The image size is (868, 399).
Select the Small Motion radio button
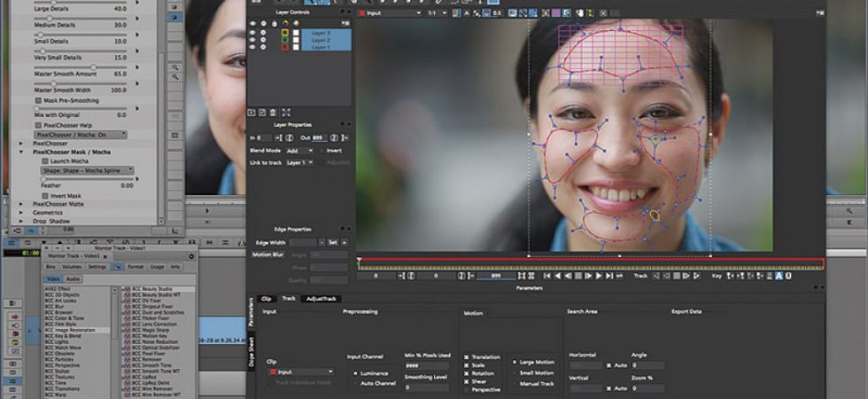click(x=515, y=373)
